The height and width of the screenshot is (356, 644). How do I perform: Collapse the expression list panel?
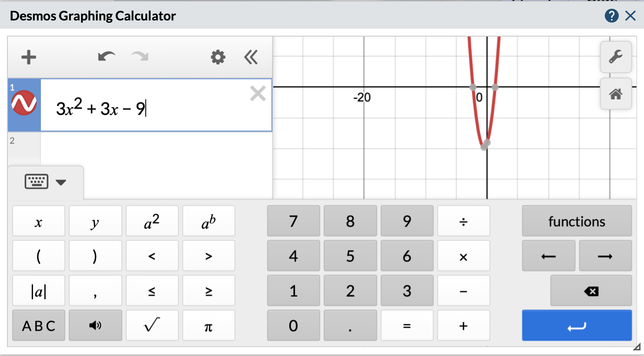(x=251, y=57)
